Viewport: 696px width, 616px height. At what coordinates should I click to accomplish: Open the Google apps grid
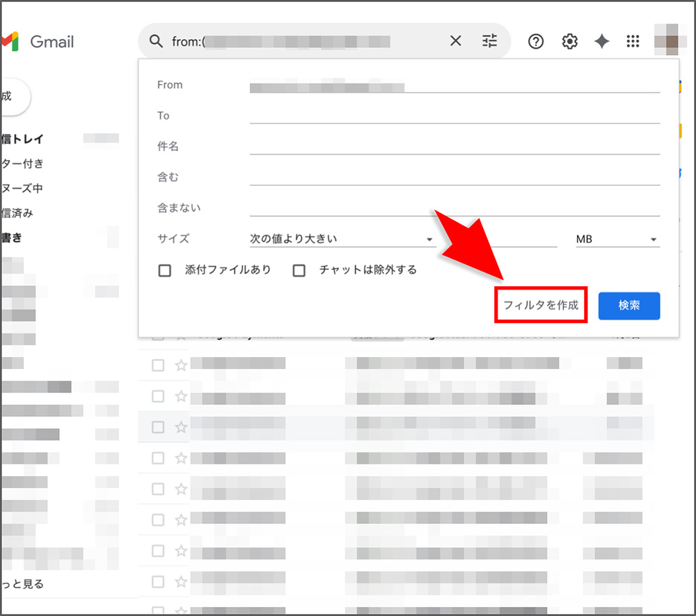pos(633,41)
